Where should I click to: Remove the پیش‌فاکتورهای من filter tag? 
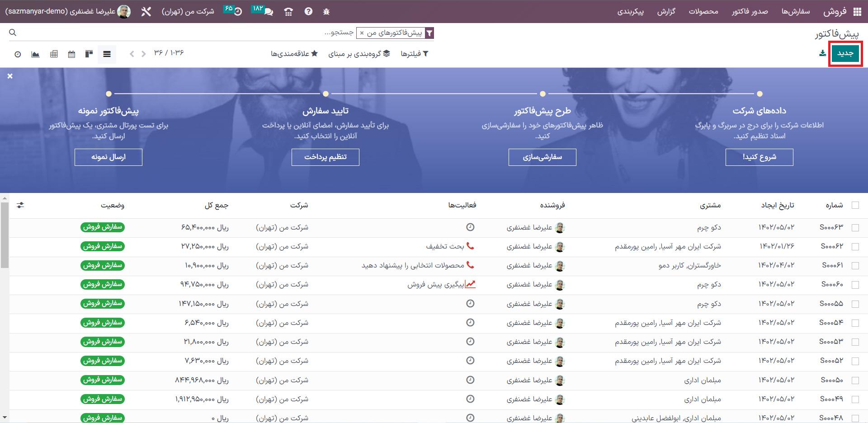[362, 33]
